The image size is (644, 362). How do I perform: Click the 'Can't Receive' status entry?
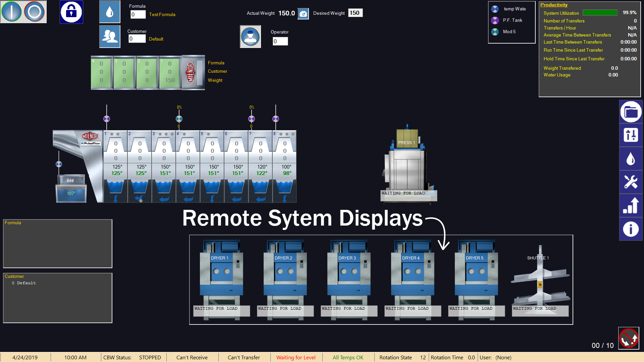coord(192,358)
